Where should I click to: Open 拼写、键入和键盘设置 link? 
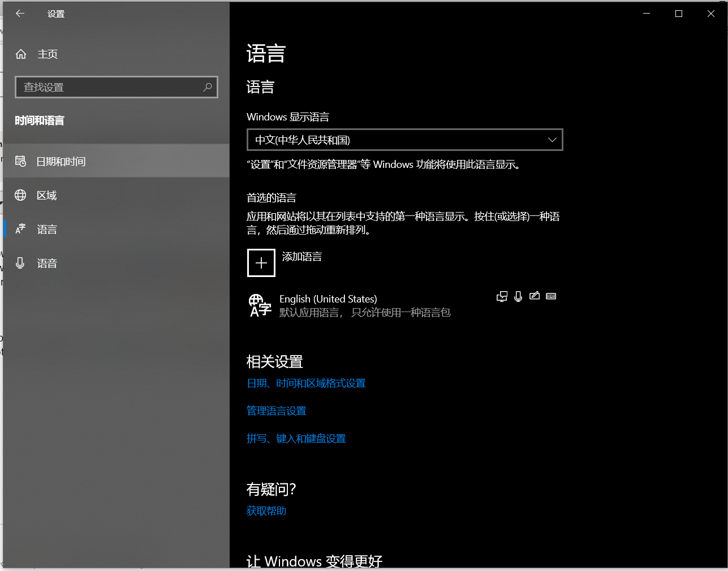pos(296,439)
